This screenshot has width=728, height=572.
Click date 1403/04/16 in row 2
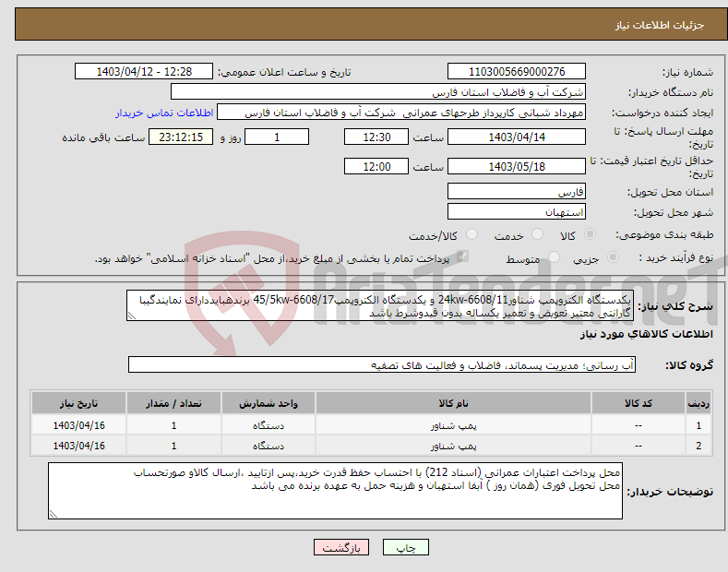tap(79, 446)
